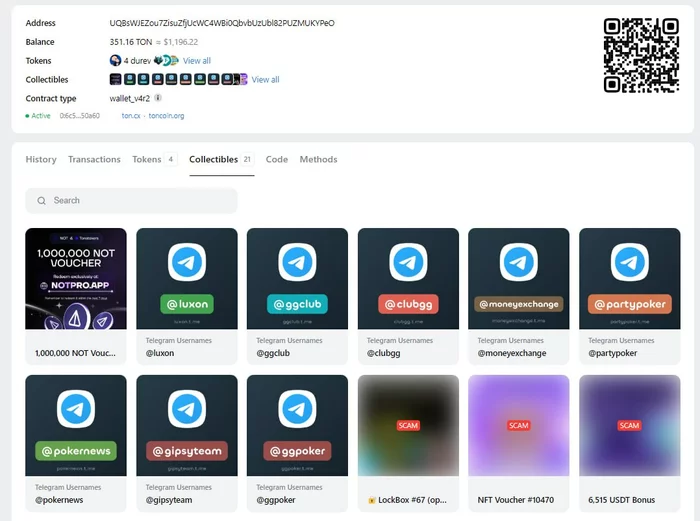Screen dimensions: 700x521
Task: Open the @pokernews username card
Action: click(76, 443)
